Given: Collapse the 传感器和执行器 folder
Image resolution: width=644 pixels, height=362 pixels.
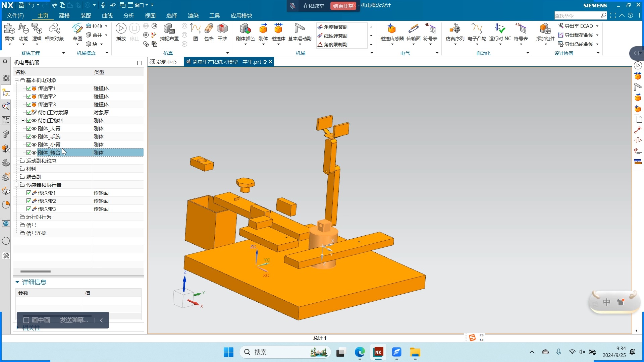Looking at the screenshot, I should [16, 185].
